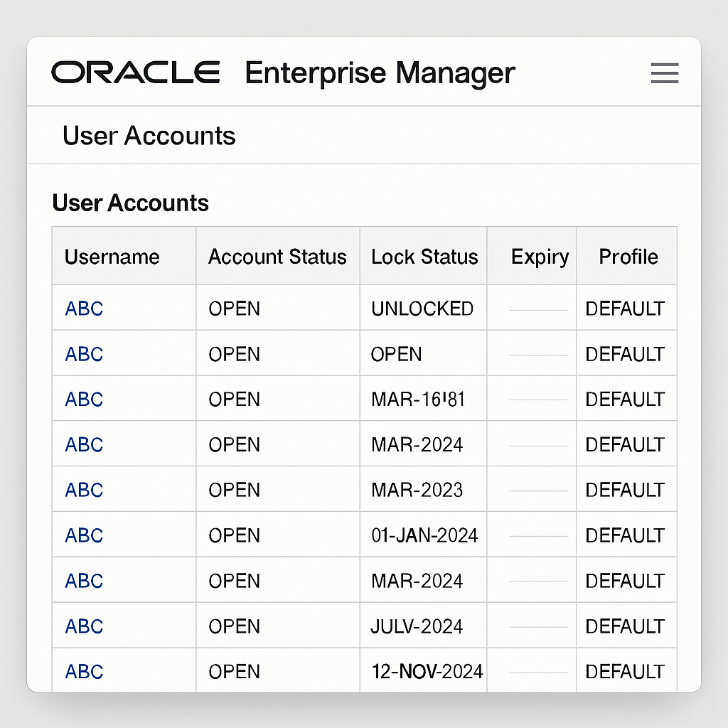Open the ABC account with UNLOCKED status

(83, 308)
